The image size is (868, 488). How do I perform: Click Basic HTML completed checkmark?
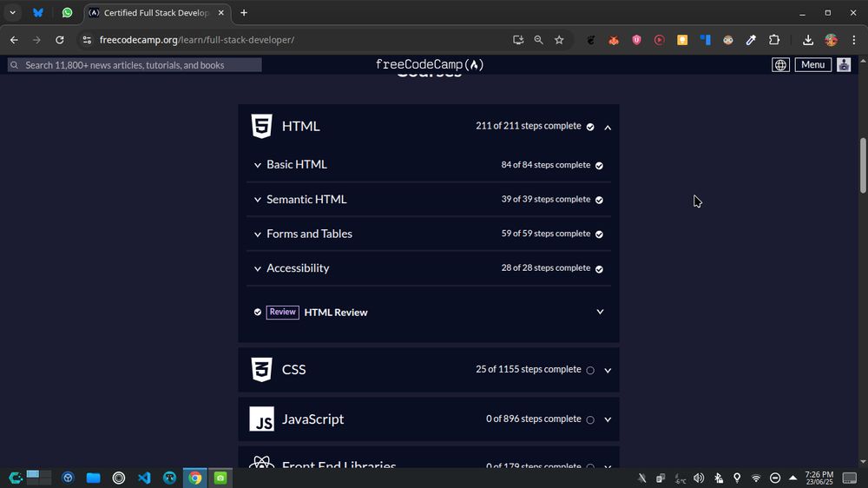pos(599,166)
